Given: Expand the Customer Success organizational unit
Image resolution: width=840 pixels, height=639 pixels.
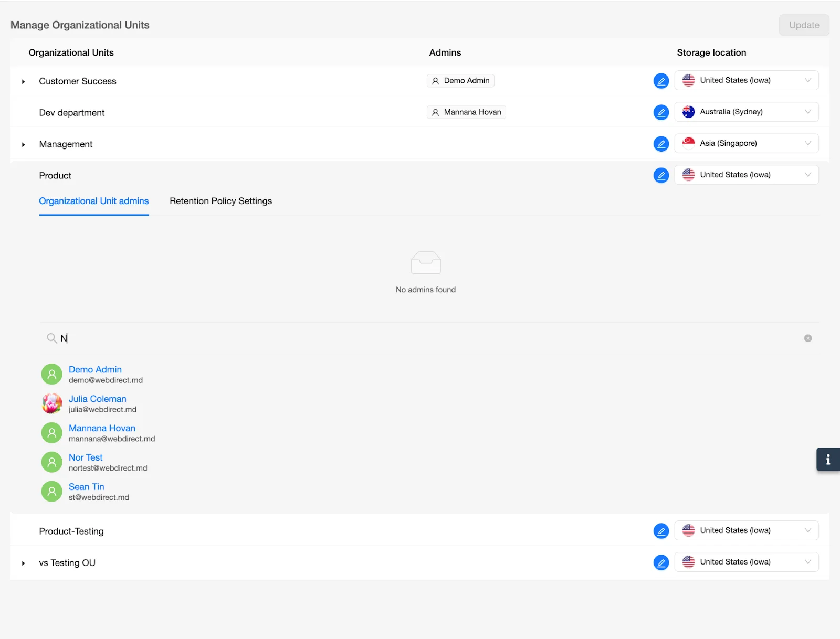Looking at the screenshot, I should (23, 81).
